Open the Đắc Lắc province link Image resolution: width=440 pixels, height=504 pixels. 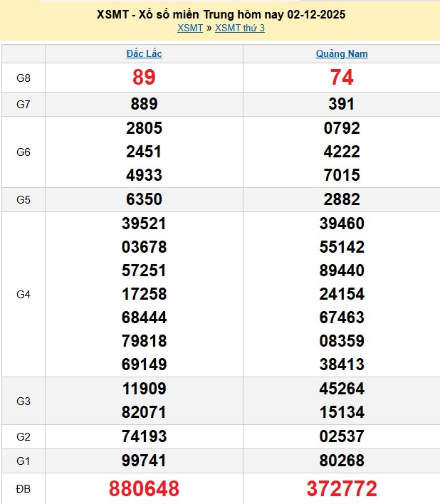tap(144, 53)
